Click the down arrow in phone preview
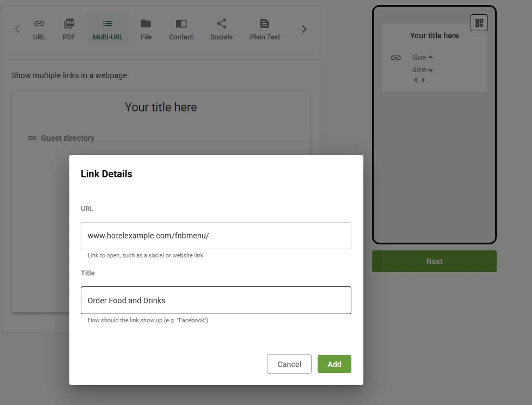The width and height of the screenshot is (532, 405). pos(430,70)
